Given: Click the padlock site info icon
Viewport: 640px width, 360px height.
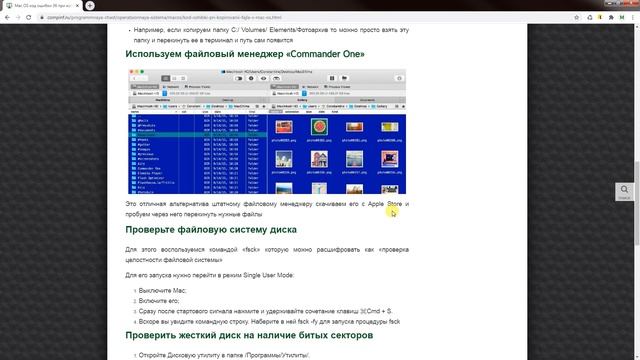Looking at the screenshot, I should (42, 18).
